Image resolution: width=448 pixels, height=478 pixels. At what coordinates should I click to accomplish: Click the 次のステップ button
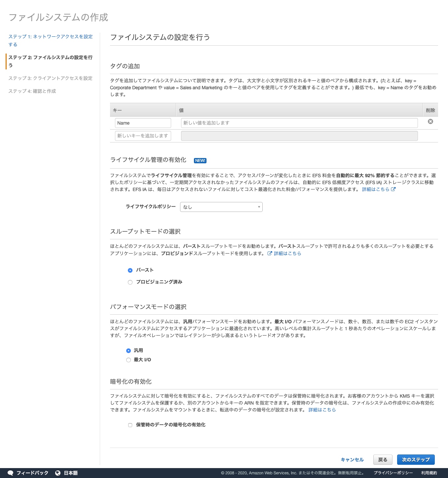click(416, 459)
